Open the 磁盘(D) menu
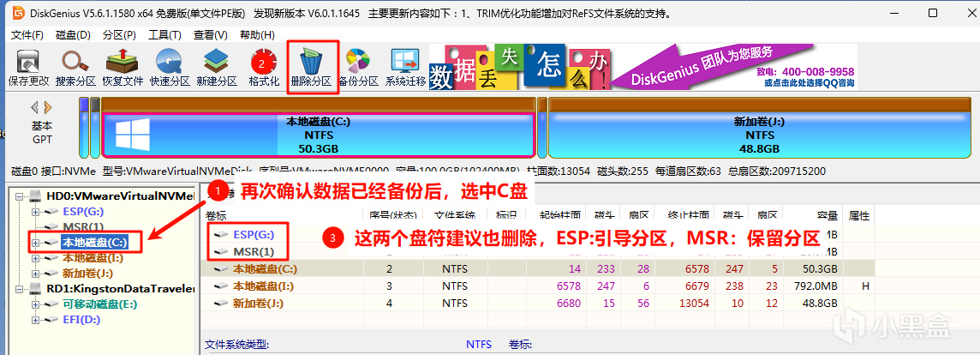The height and width of the screenshot is (355, 980). [73, 35]
